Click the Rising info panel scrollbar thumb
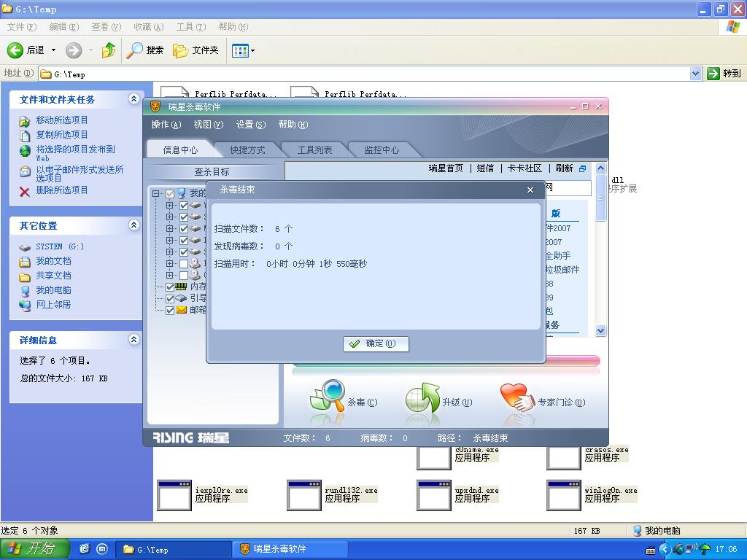Viewport: 747px width, 560px height. tap(601, 198)
